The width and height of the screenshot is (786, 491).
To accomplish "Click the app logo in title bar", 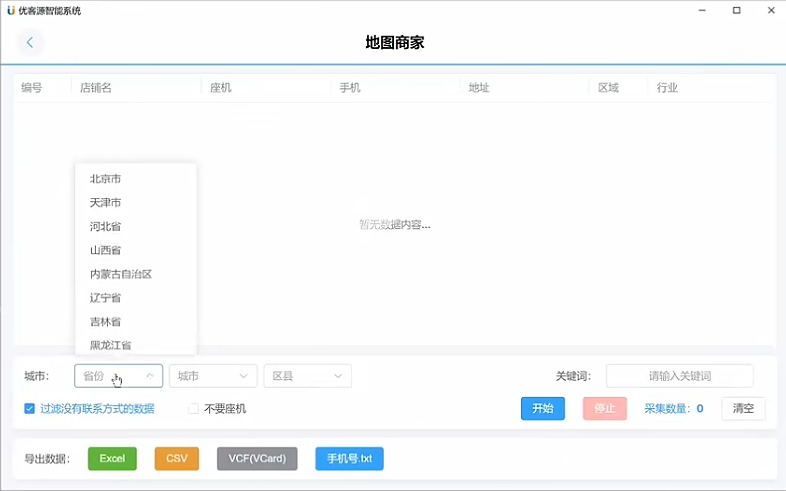I will point(10,10).
